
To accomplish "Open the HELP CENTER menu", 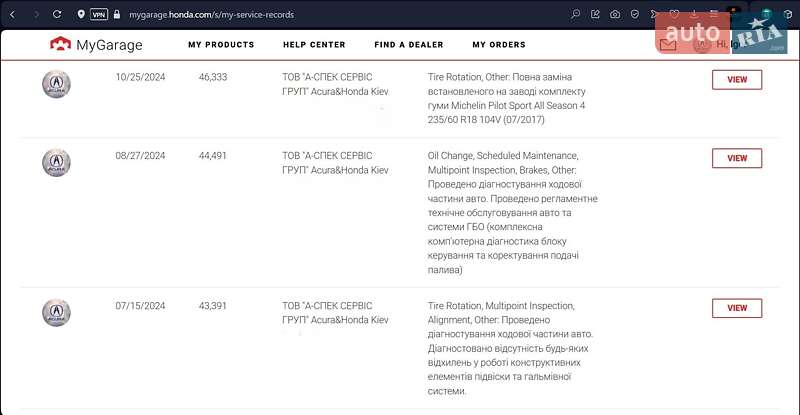I will coord(314,45).
